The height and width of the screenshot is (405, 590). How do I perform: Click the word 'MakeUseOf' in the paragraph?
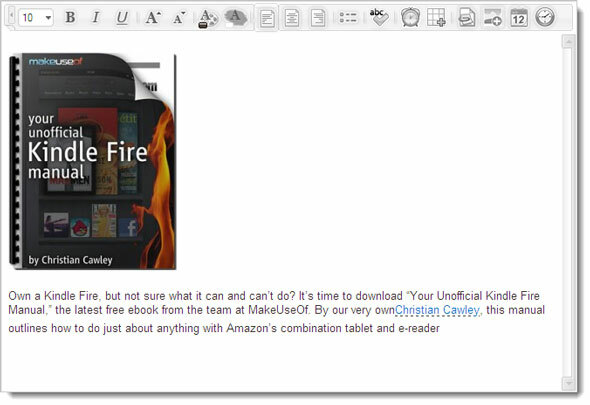pyautogui.click(x=278, y=310)
